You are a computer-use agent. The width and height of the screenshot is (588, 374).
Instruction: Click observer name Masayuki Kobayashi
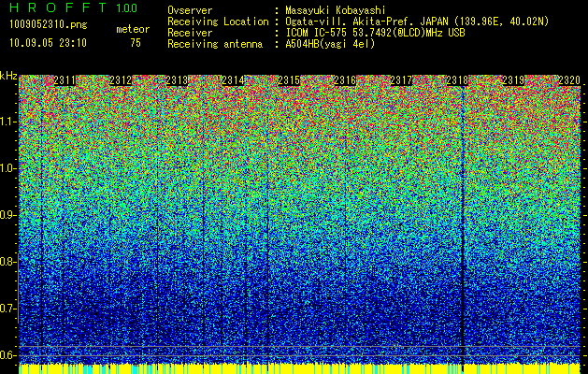point(336,10)
